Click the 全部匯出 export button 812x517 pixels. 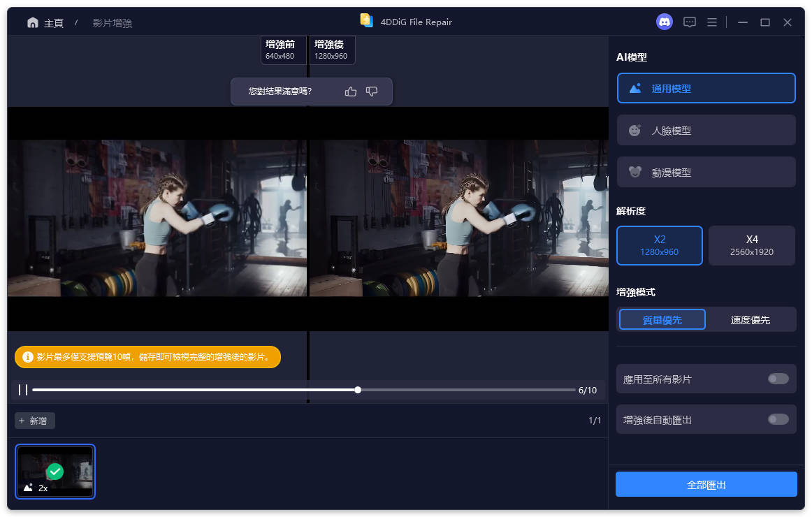[706, 483]
